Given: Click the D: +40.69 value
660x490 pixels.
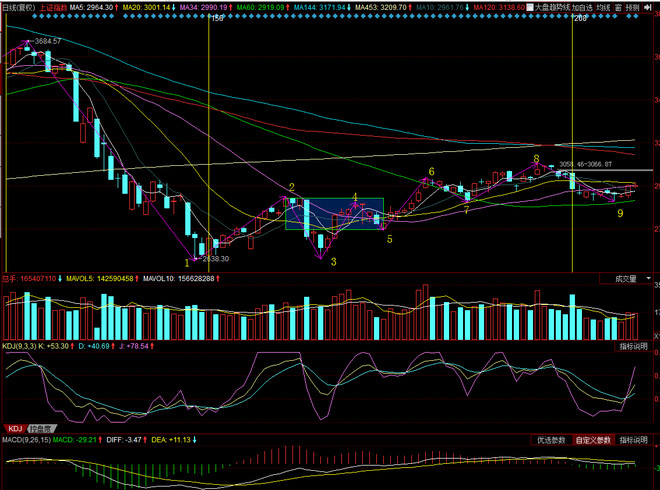Looking at the screenshot, I should tap(96, 346).
